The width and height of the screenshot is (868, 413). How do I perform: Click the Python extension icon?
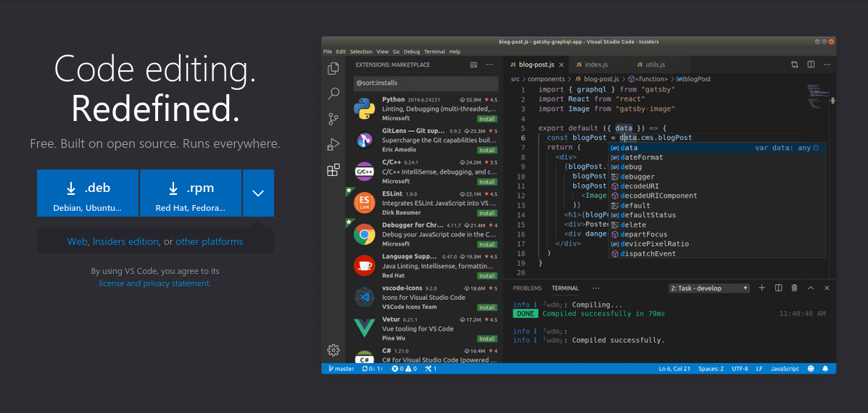click(364, 109)
